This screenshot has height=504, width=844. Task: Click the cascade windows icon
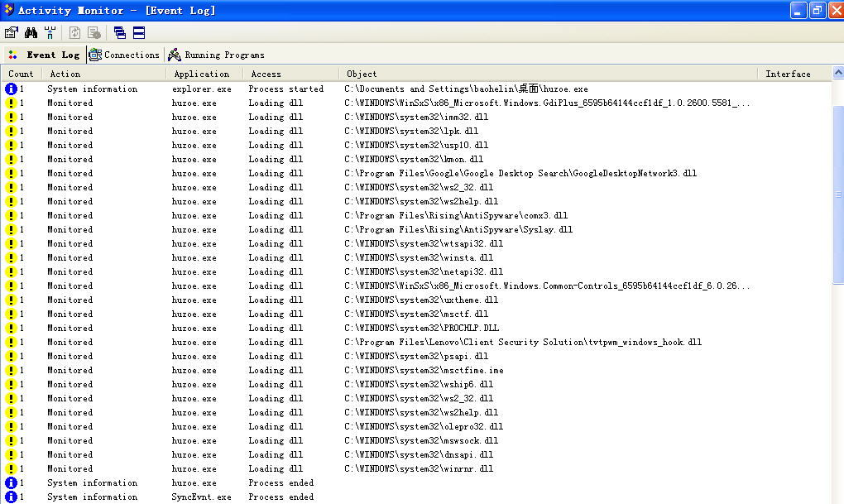(x=119, y=33)
